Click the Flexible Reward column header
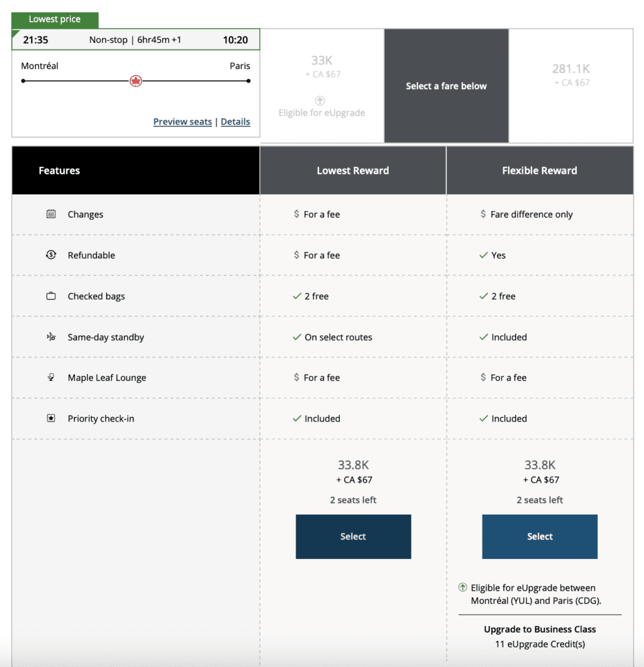 (x=539, y=171)
